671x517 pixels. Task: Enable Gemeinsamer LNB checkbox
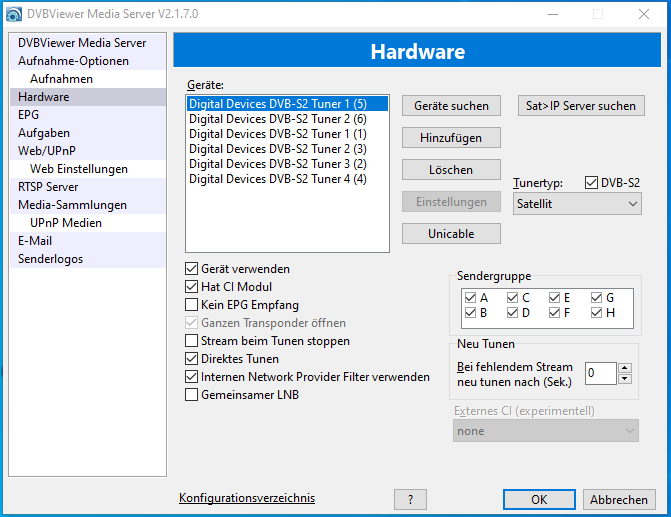[191, 395]
